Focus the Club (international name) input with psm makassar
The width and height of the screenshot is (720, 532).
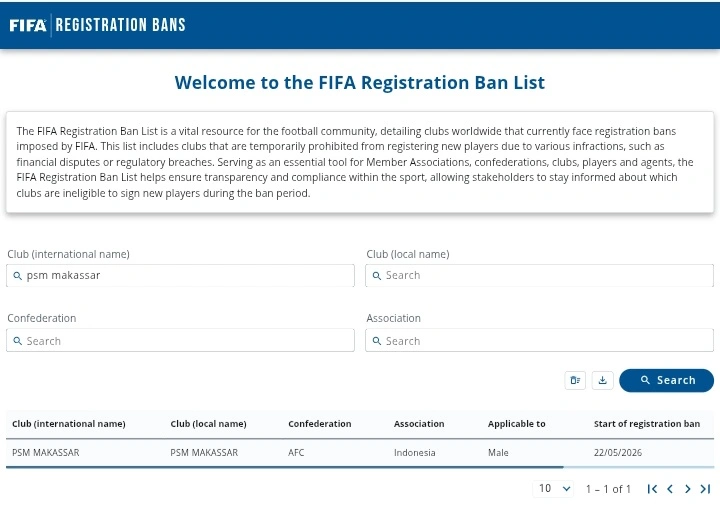click(180, 275)
